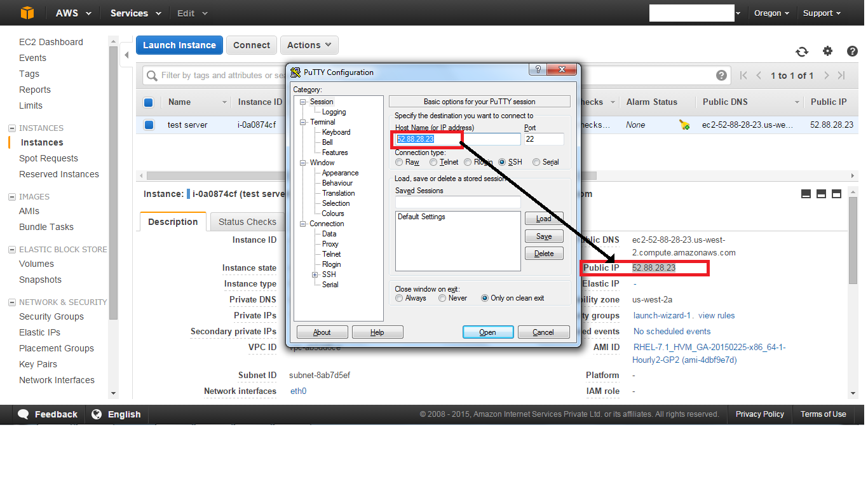868x488 pixels.
Task: Select SSH connection type
Action: (x=502, y=162)
